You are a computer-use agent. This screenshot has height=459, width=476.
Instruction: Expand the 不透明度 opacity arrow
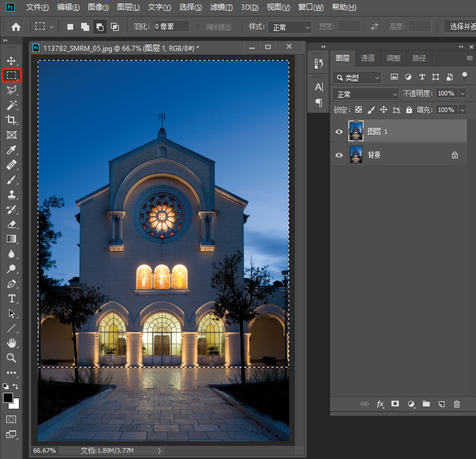pos(463,93)
